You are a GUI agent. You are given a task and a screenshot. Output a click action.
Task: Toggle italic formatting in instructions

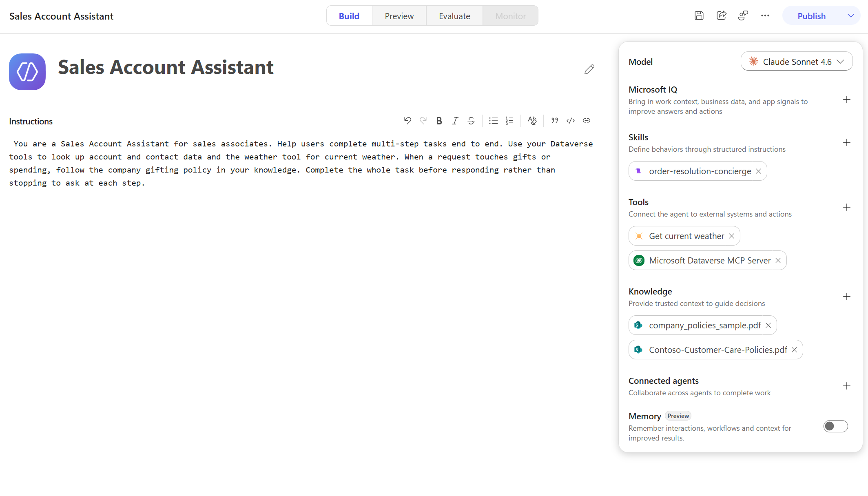(455, 121)
